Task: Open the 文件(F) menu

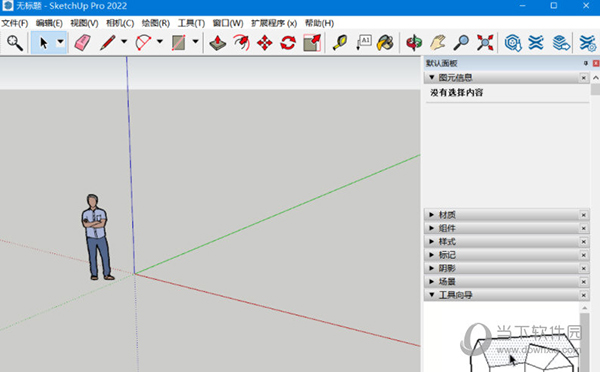Action: point(15,23)
